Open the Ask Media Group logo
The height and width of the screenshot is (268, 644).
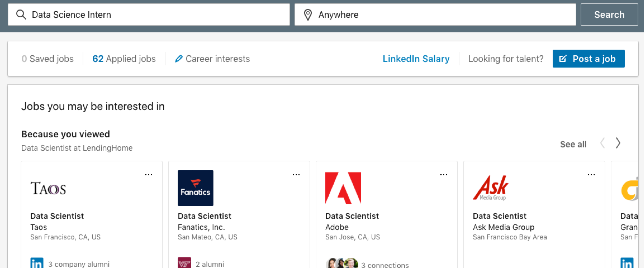click(x=490, y=188)
